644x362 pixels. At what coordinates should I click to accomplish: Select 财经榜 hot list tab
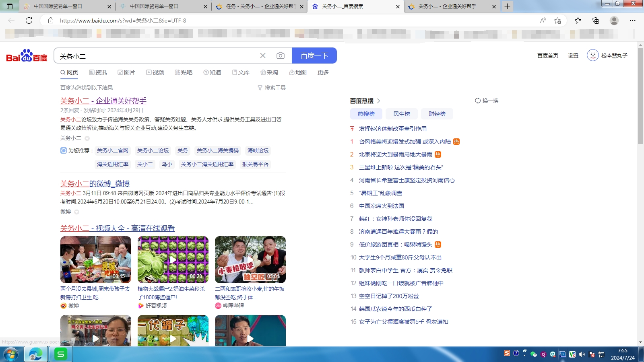click(437, 114)
